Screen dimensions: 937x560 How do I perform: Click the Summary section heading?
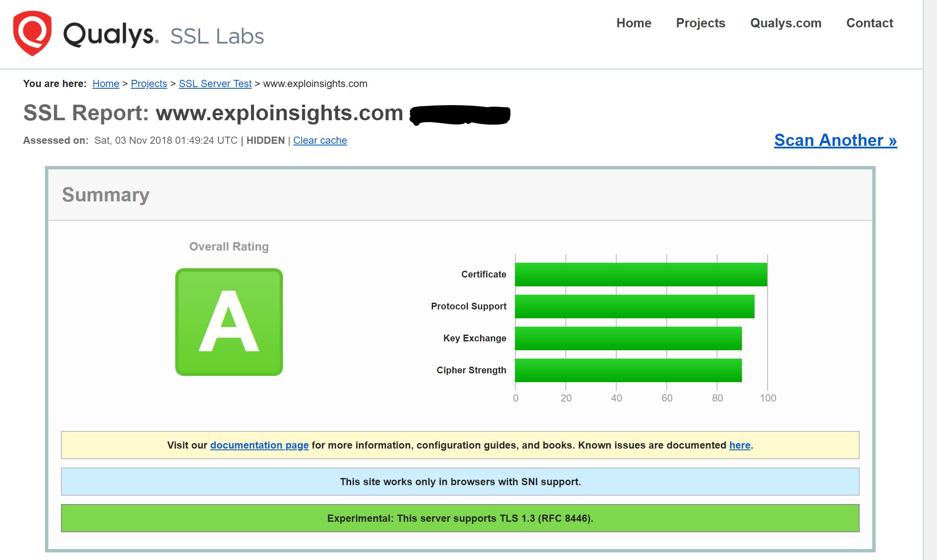pyautogui.click(x=106, y=195)
